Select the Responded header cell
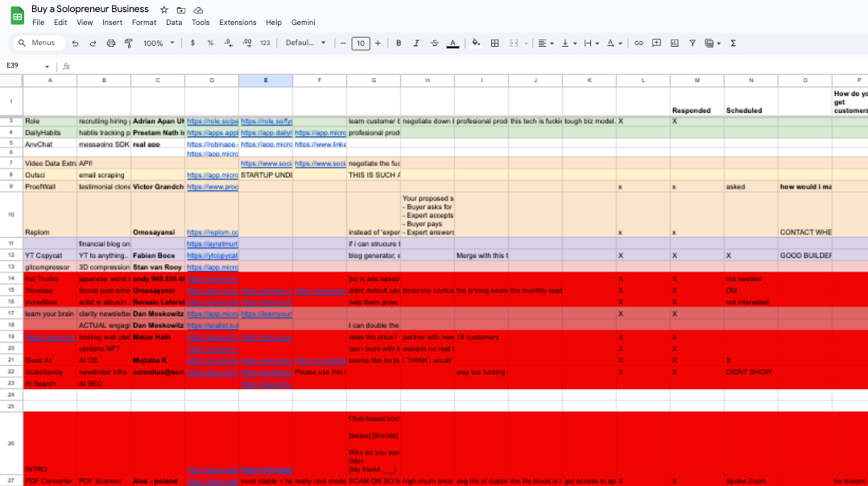 [x=697, y=101]
